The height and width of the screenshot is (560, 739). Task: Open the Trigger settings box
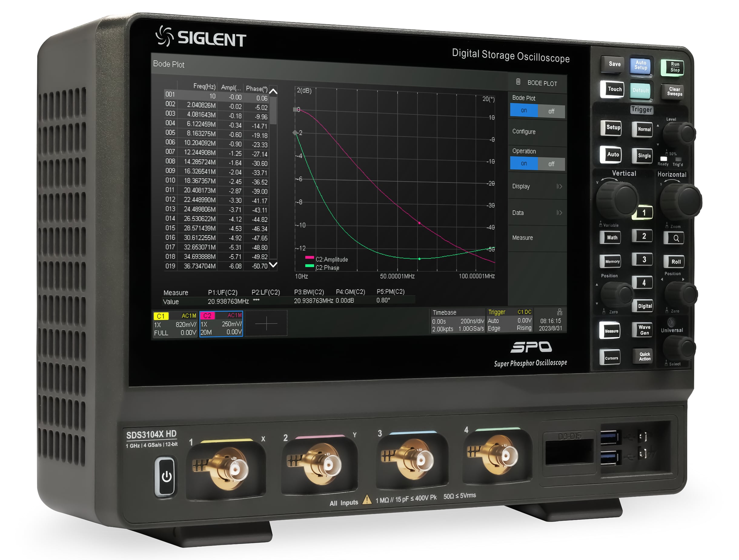point(509,320)
